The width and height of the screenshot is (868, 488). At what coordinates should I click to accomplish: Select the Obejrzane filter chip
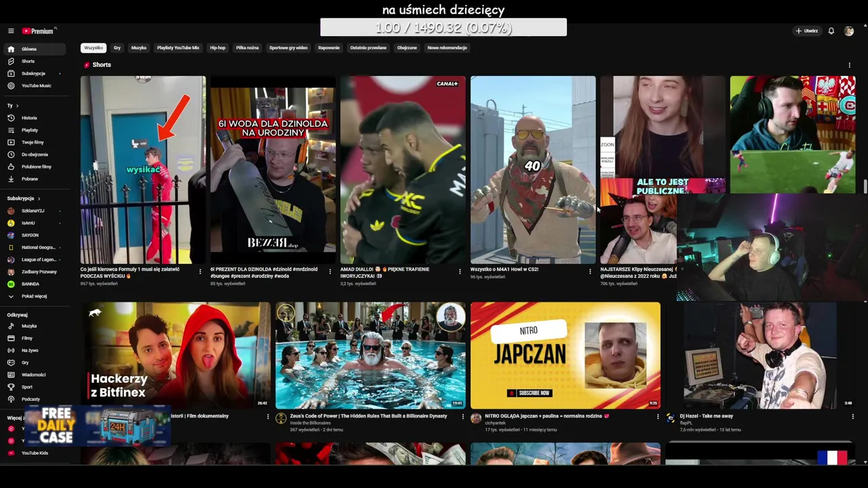pyautogui.click(x=407, y=48)
